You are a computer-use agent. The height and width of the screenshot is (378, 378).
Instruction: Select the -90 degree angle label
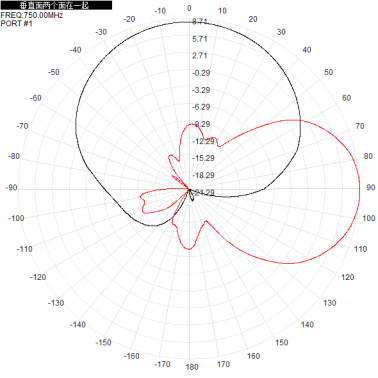click(x=11, y=188)
